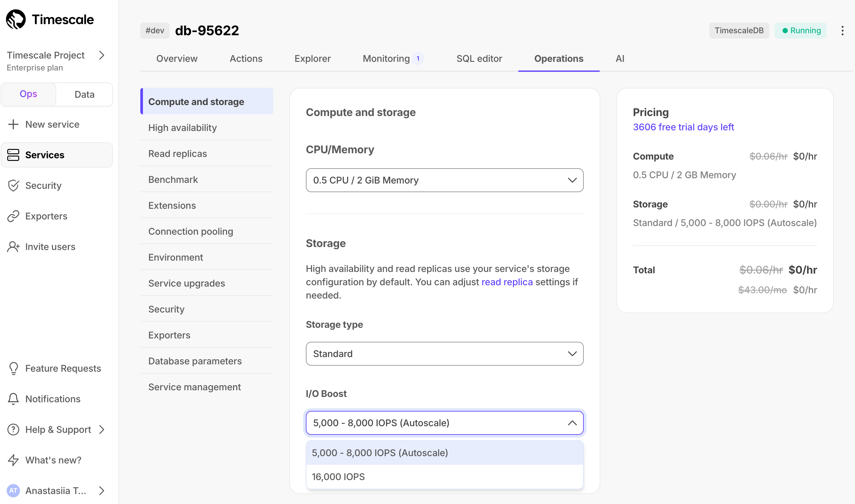Click the Notifications bell icon

coord(13,399)
